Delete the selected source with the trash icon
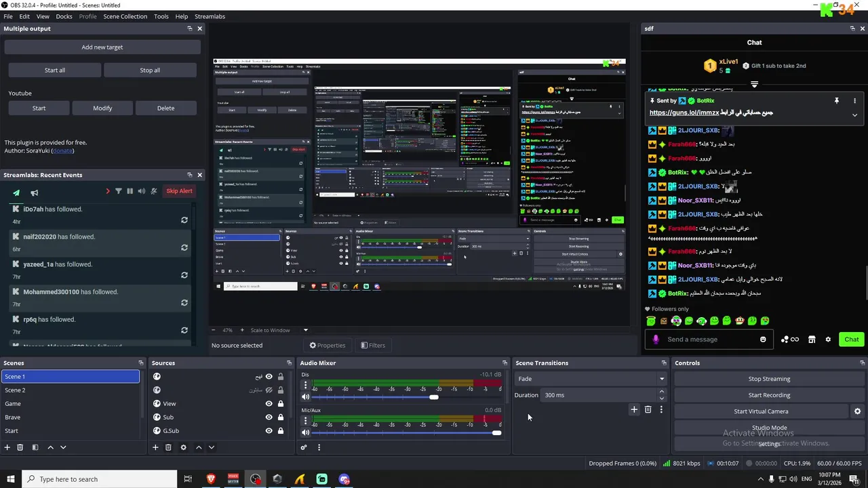 (168, 447)
